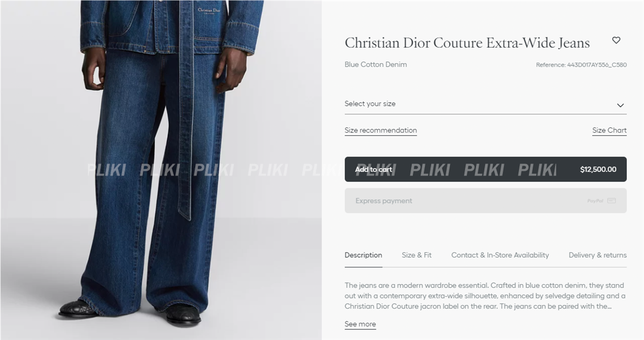Click the credit card icon in Express payment
The image size is (644, 340).
[612, 201]
